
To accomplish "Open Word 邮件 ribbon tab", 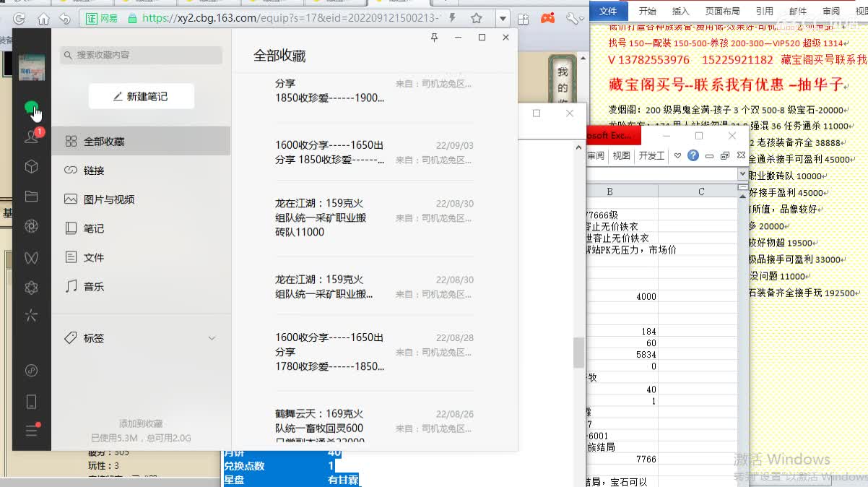I will pos(798,11).
